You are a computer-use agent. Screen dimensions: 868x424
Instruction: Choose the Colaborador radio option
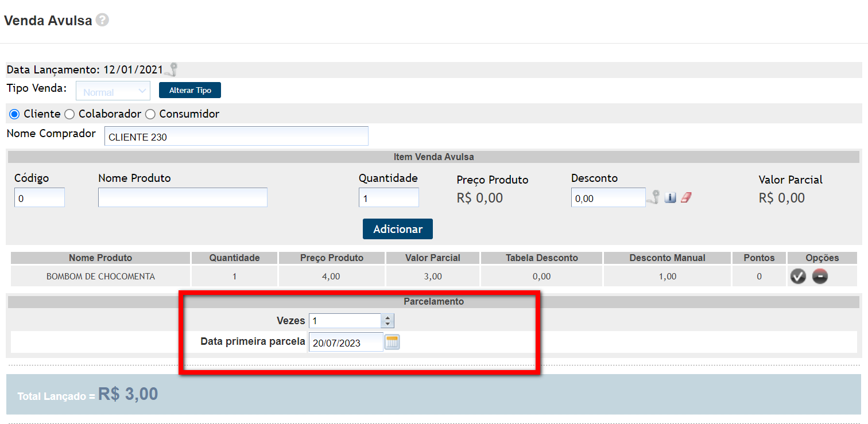[x=69, y=114]
